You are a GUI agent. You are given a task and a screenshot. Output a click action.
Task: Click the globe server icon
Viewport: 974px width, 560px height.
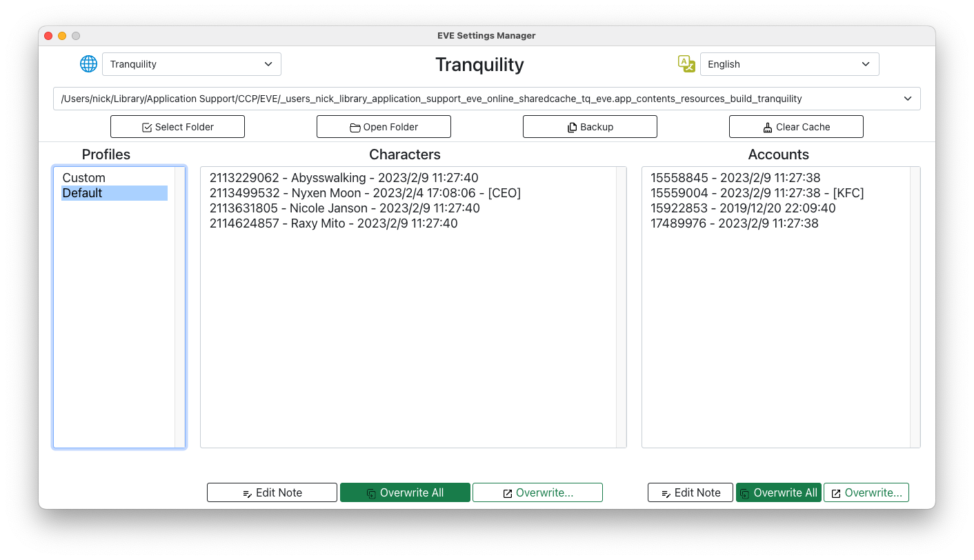click(x=88, y=64)
